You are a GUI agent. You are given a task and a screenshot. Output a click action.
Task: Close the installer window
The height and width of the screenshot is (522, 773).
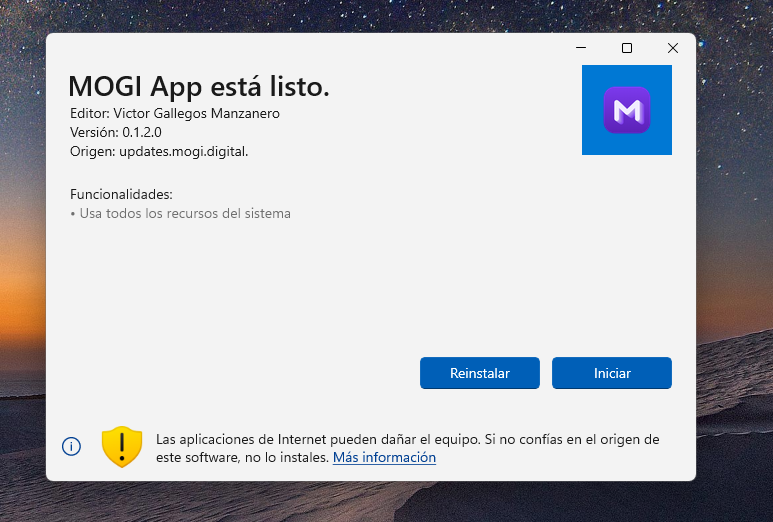[x=672, y=48]
